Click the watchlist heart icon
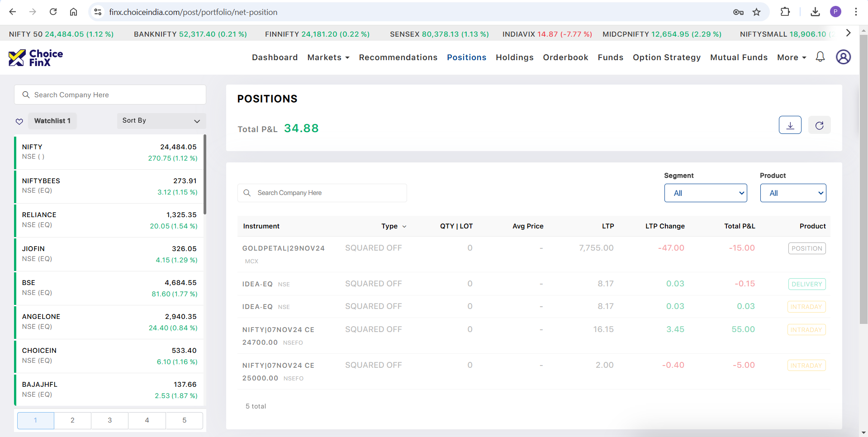 [x=19, y=121]
